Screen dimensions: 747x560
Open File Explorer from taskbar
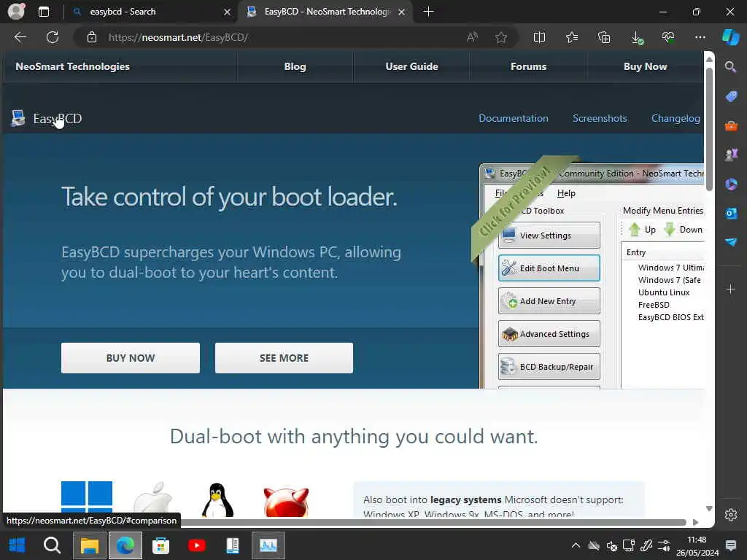(89, 545)
